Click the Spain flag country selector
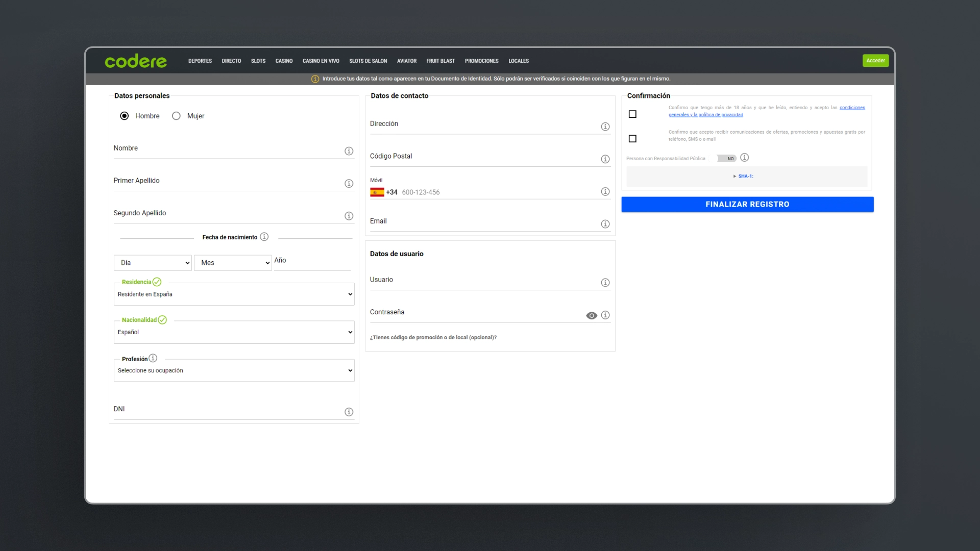The width and height of the screenshot is (980, 551). point(377,192)
